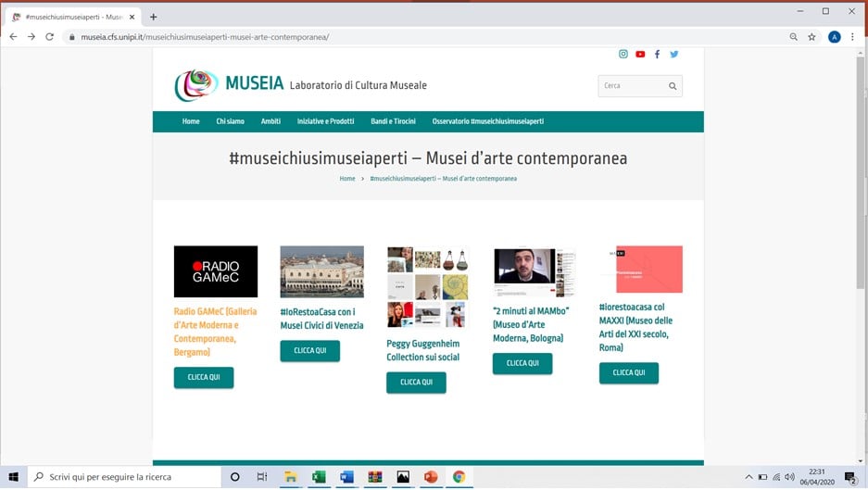Image resolution: width=868 pixels, height=490 pixels.
Task: Click Peggy Guggenheim collage thumbnail
Action: [x=428, y=287]
